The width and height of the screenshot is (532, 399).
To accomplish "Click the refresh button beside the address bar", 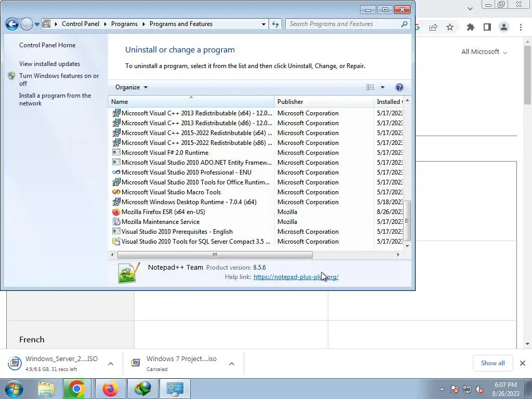I will [x=275, y=24].
